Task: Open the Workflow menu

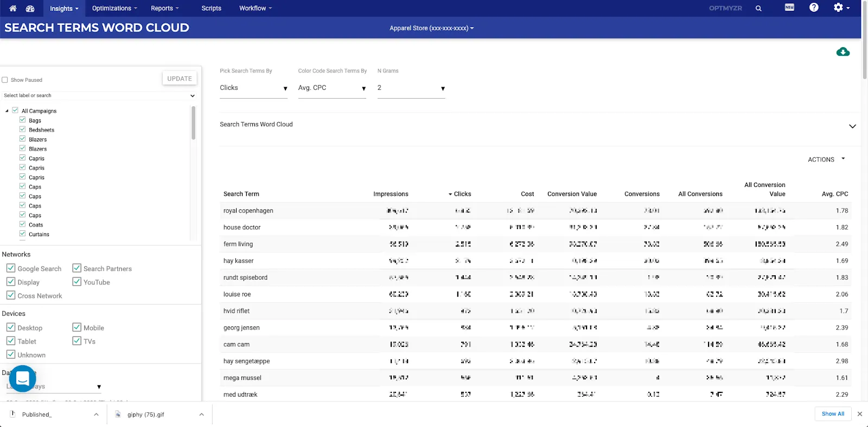Action: click(x=256, y=8)
